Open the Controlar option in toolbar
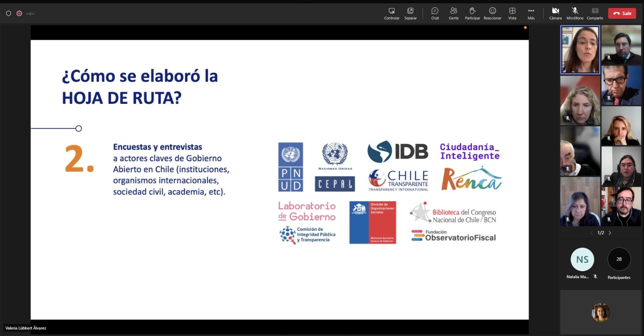644x336 pixels. pyautogui.click(x=391, y=13)
